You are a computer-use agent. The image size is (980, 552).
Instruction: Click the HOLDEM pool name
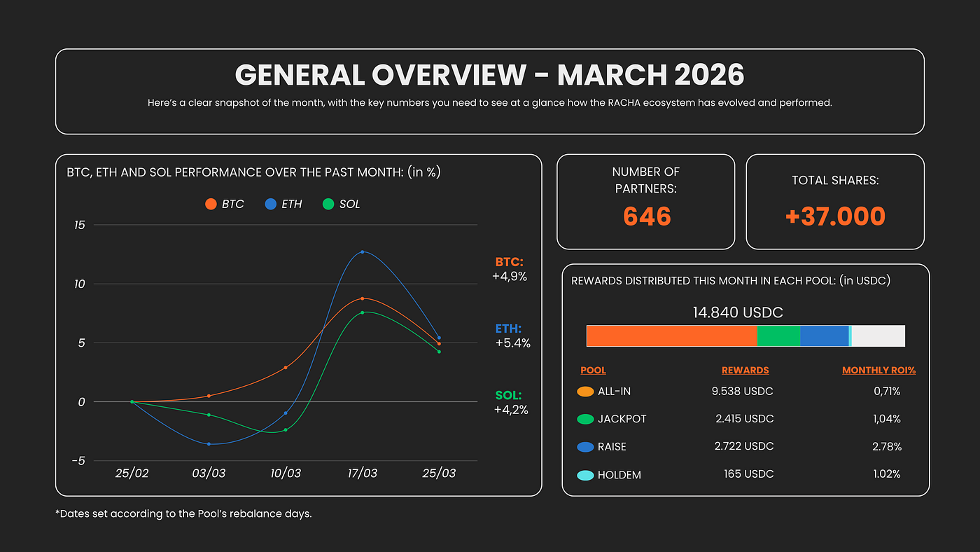point(619,475)
